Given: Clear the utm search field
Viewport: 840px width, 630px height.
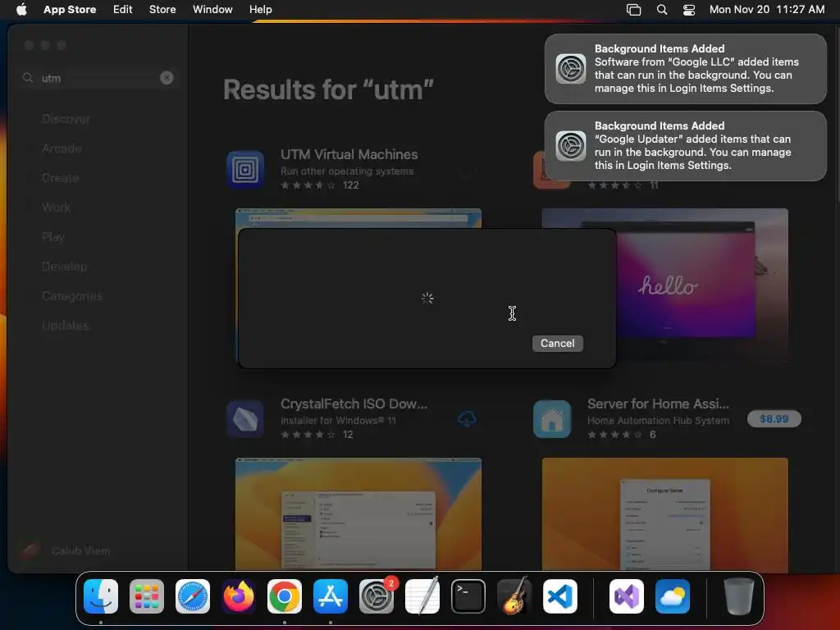Looking at the screenshot, I should point(167,78).
